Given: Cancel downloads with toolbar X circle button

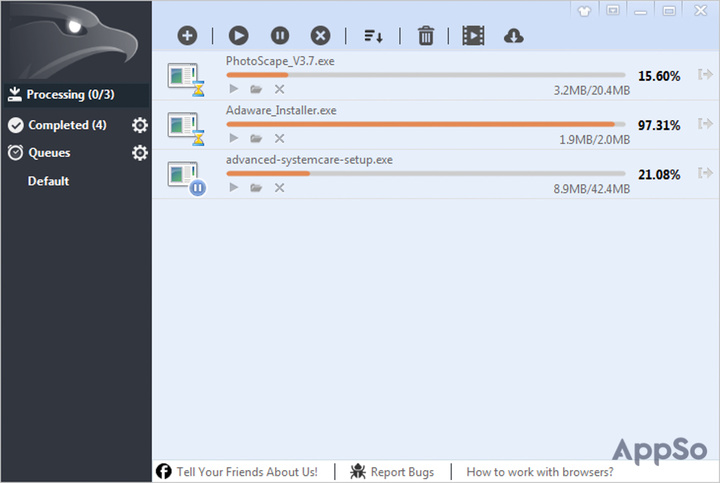Looking at the screenshot, I should point(320,36).
